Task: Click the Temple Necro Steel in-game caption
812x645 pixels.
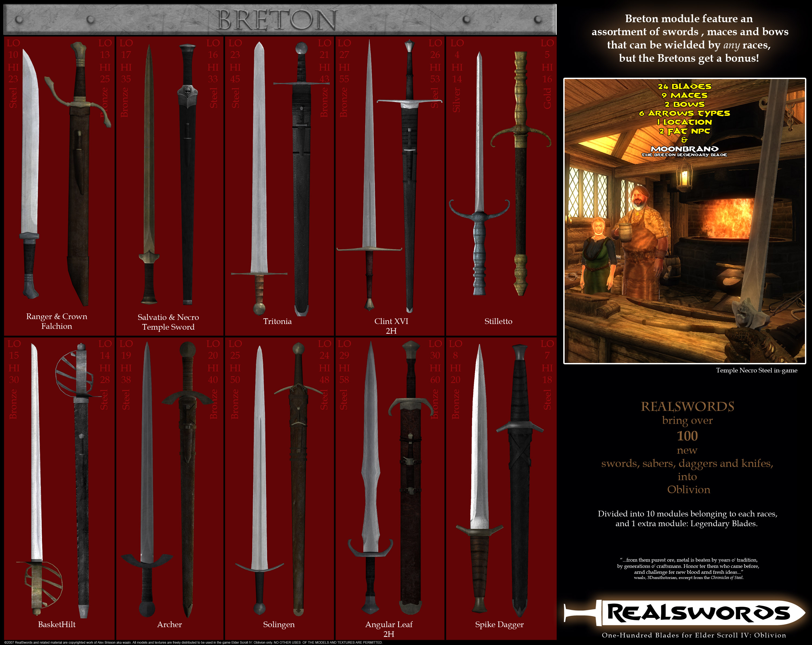Action: [756, 370]
